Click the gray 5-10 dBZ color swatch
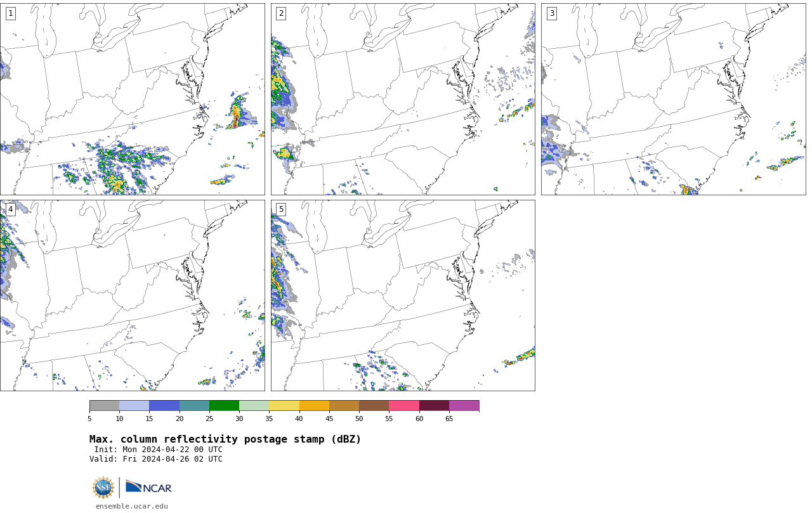Screen dimensions: 812x513 click(x=104, y=406)
